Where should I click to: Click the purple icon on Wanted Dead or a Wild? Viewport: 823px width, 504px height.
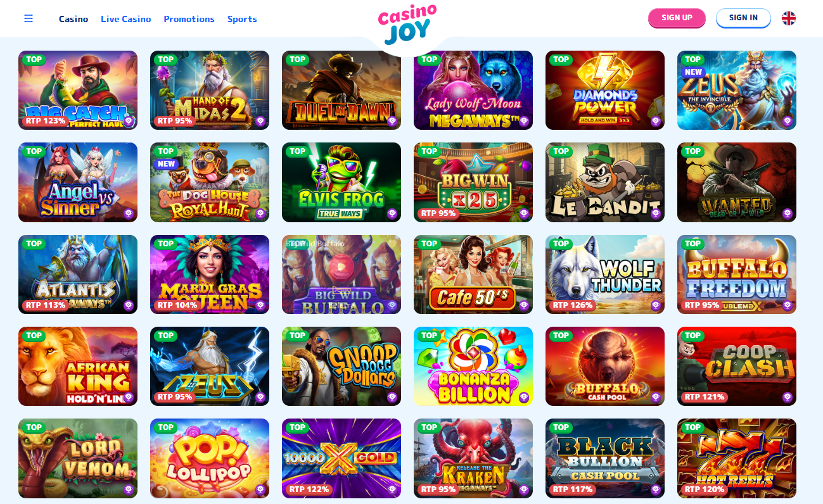click(788, 213)
